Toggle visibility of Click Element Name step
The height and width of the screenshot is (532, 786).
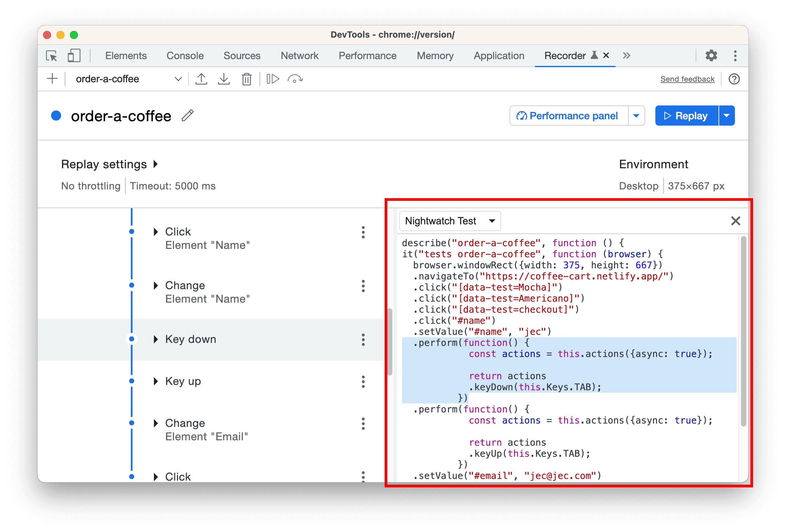pyautogui.click(x=153, y=231)
